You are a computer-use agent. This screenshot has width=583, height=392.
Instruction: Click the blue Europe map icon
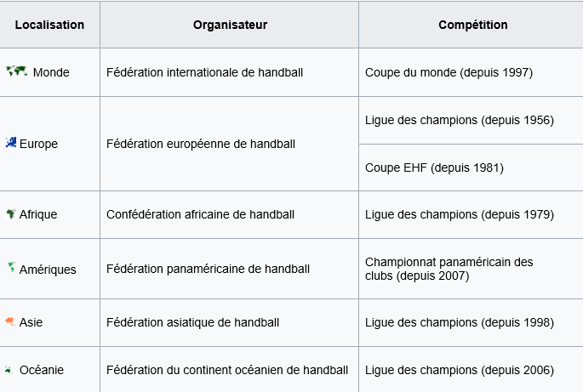pyautogui.click(x=11, y=143)
